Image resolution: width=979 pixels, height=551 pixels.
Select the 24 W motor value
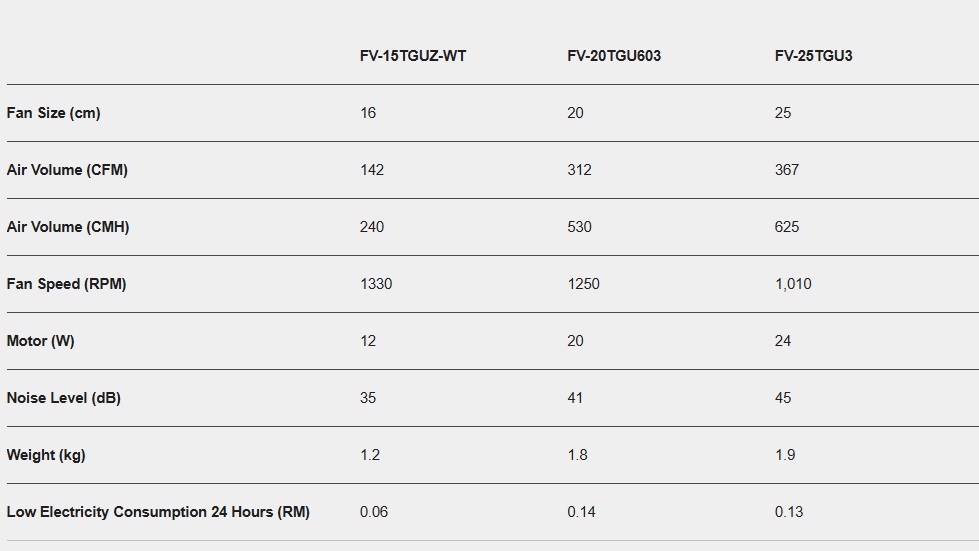(x=783, y=341)
